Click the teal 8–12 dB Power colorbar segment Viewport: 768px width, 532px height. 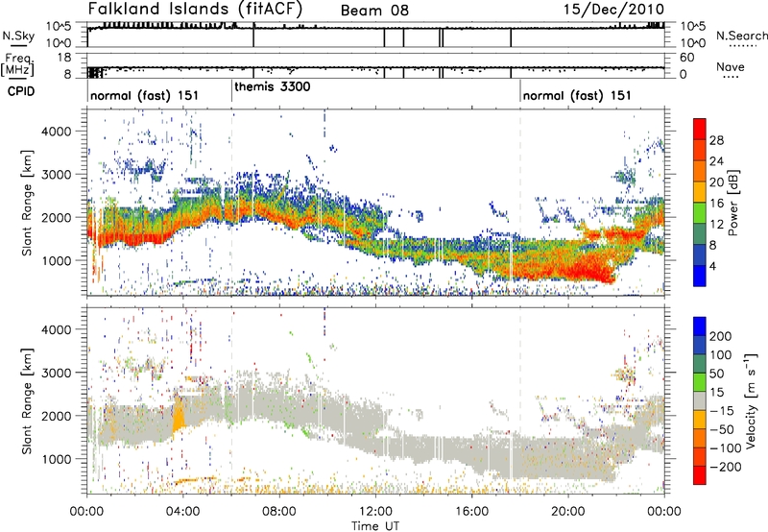coord(700,233)
